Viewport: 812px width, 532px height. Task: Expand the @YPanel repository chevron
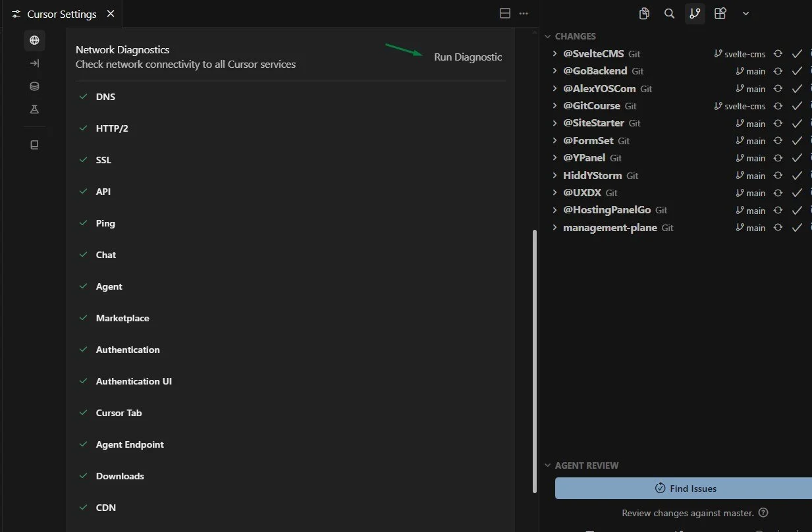[556, 158]
